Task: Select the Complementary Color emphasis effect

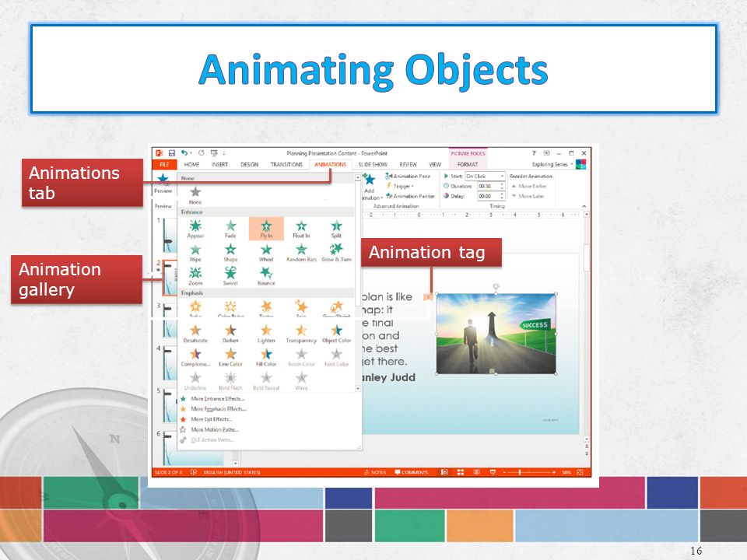Action: tap(195, 358)
